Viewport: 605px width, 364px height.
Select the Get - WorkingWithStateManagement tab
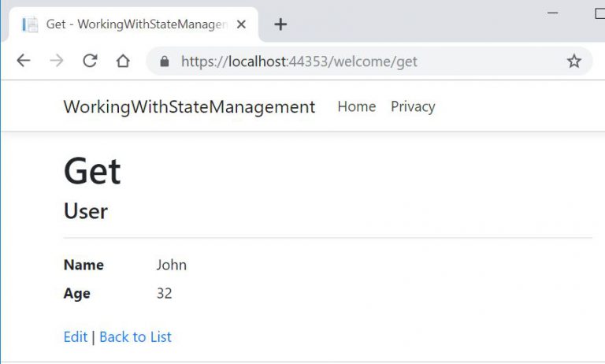tap(134, 24)
